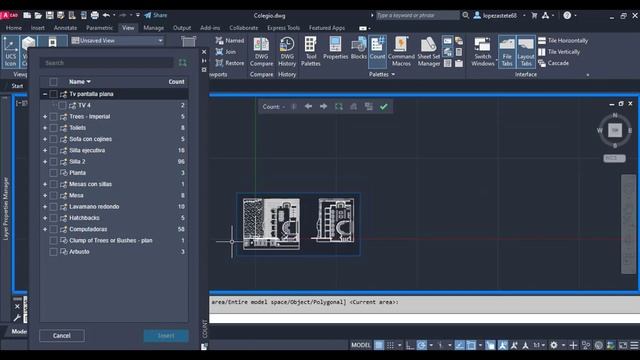
Task: Open the Unsaved View dropdown
Action: (x=118, y=40)
